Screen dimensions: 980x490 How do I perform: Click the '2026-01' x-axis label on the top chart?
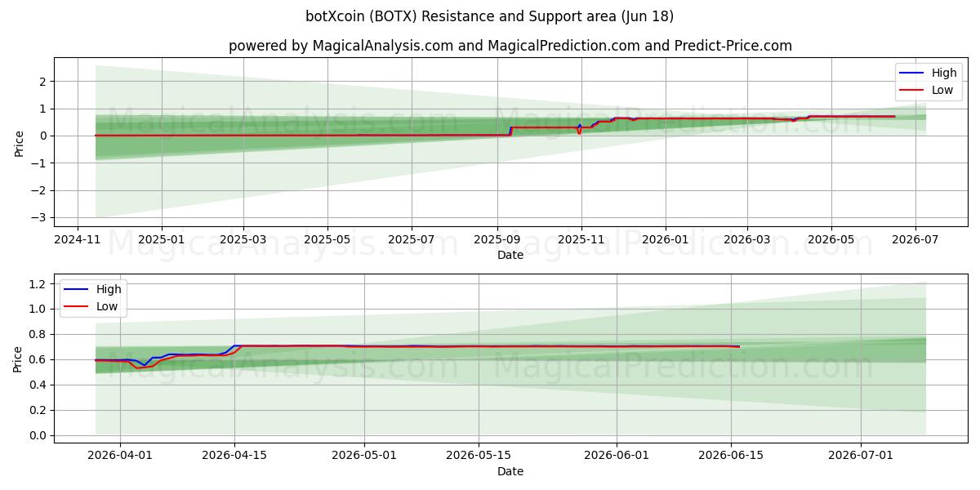pyautogui.click(x=665, y=240)
